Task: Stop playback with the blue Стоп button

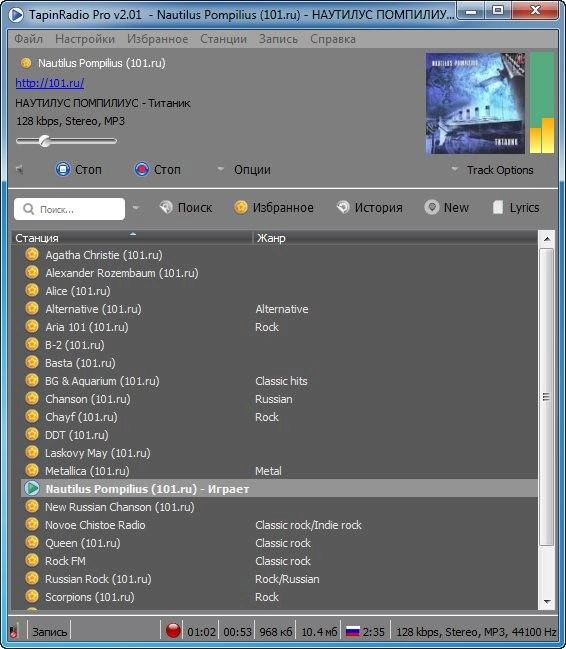Action: pos(78,169)
